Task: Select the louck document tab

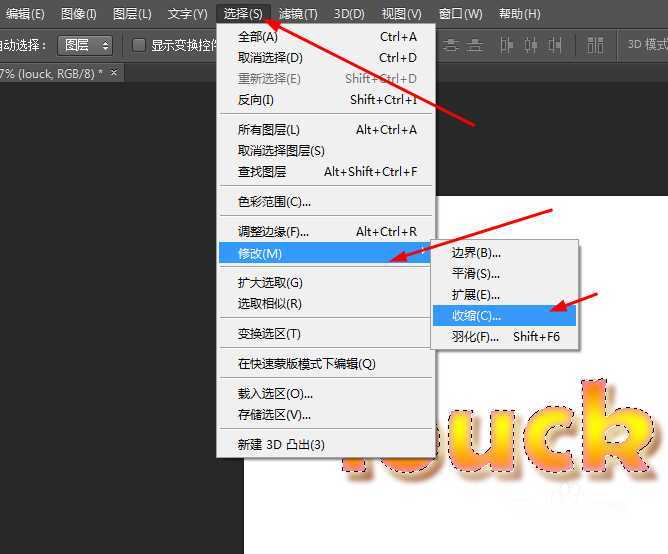Action: (x=50, y=73)
